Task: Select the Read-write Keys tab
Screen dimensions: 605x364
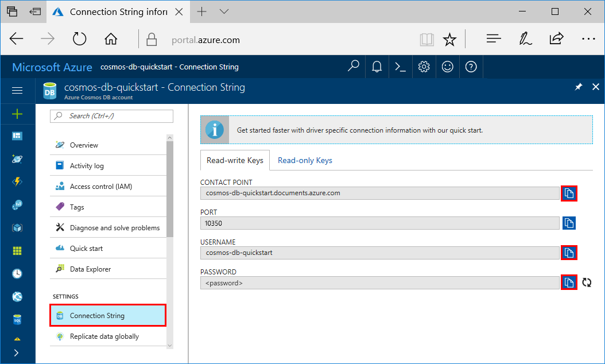Action: click(x=235, y=160)
